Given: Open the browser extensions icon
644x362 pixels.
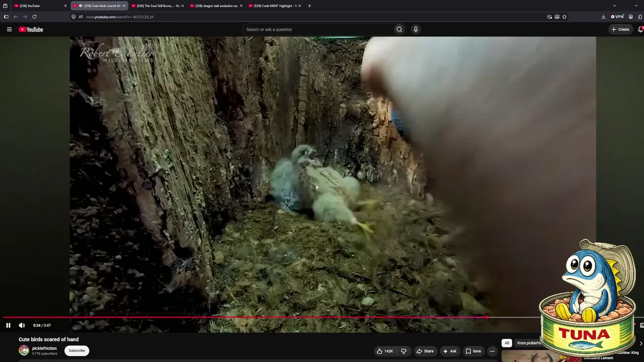Looking at the screenshot, I should [x=640, y=17].
